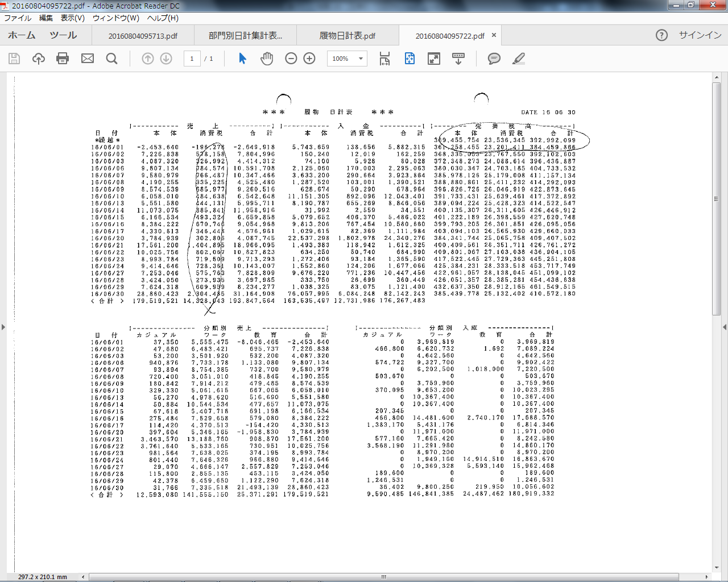Open the ファイル menu
The height and width of the screenshot is (582, 728).
tap(18, 18)
